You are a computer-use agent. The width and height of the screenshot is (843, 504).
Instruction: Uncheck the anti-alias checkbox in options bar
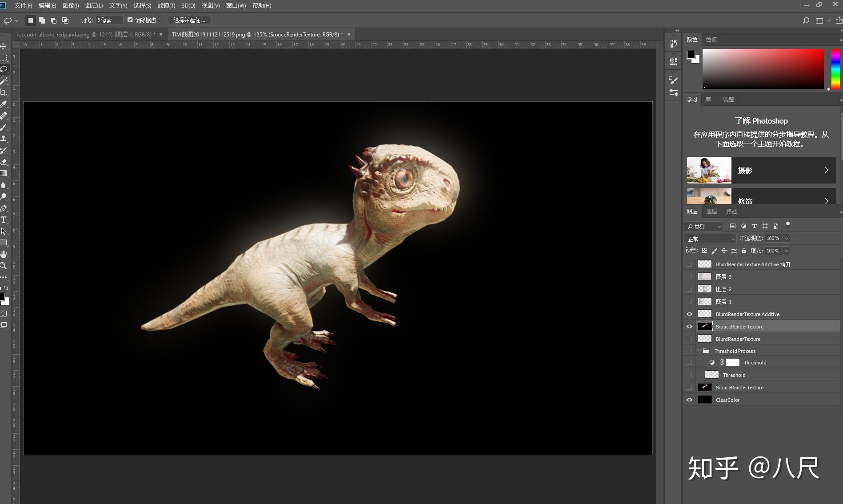tap(130, 20)
